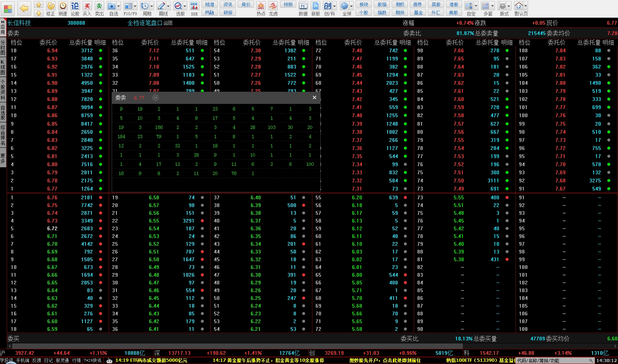
Task: Open the 多窗 multi-window icon
Action: tap(486, 6)
